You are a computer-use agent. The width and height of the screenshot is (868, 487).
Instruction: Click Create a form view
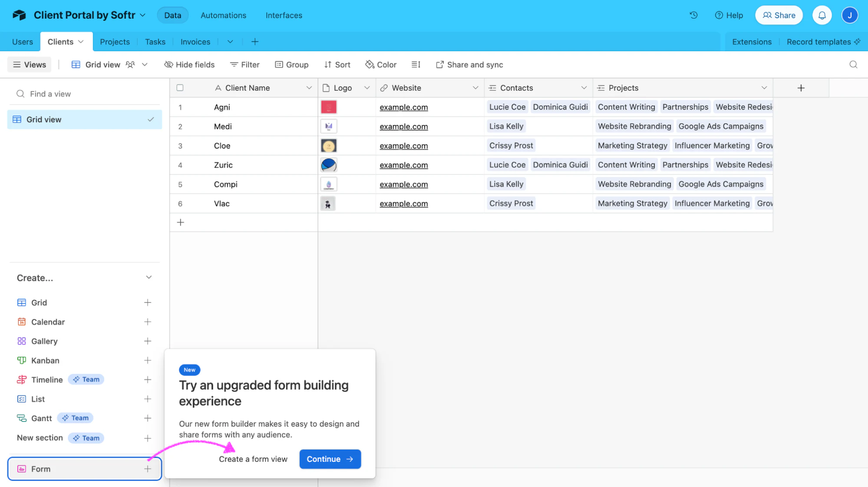point(253,459)
